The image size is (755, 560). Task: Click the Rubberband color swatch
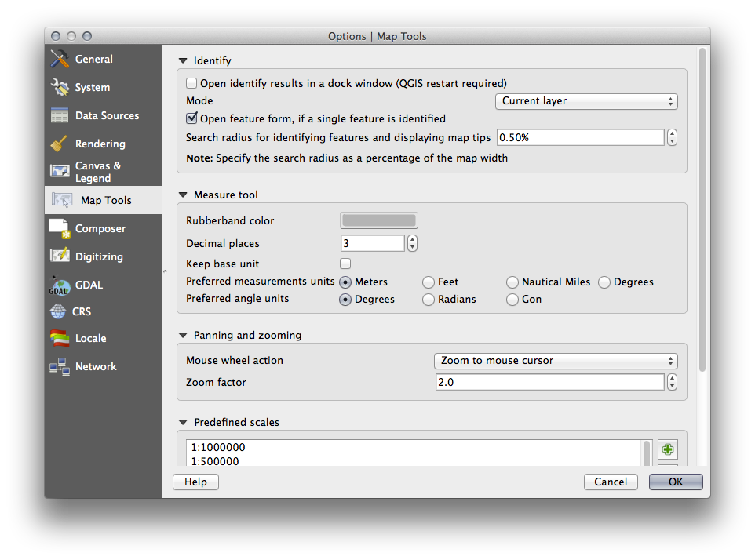click(379, 221)
